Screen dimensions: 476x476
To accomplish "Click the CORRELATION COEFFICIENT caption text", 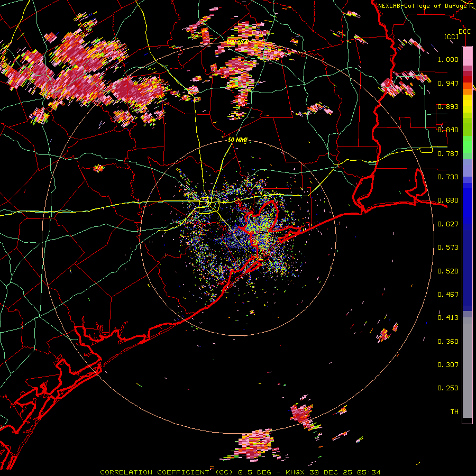I will pyautogui.click(x=154, y=472).
